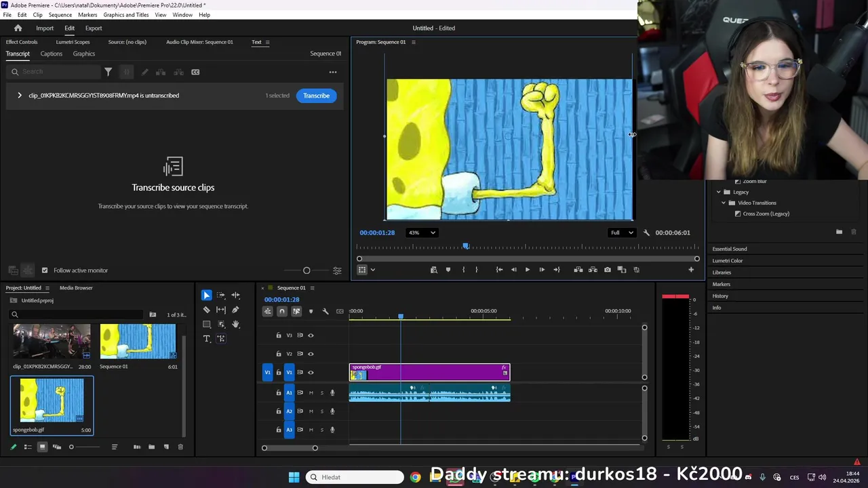Screen dimensions: 868x488
Task: Switch Project panel to icon view
Action: 42,447
